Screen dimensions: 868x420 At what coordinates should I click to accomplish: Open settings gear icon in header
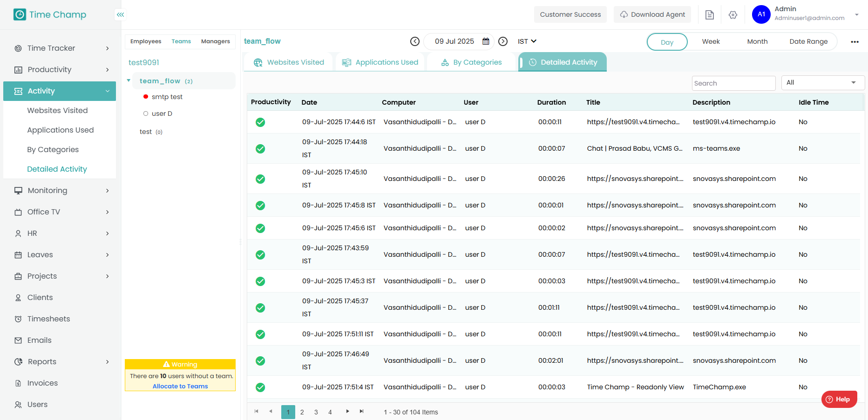coord(733,15)
